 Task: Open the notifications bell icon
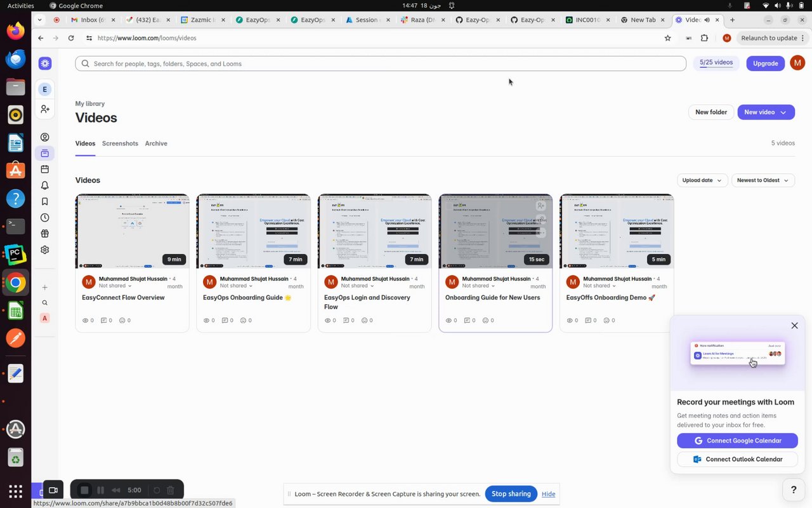click(x=44, y=185)
